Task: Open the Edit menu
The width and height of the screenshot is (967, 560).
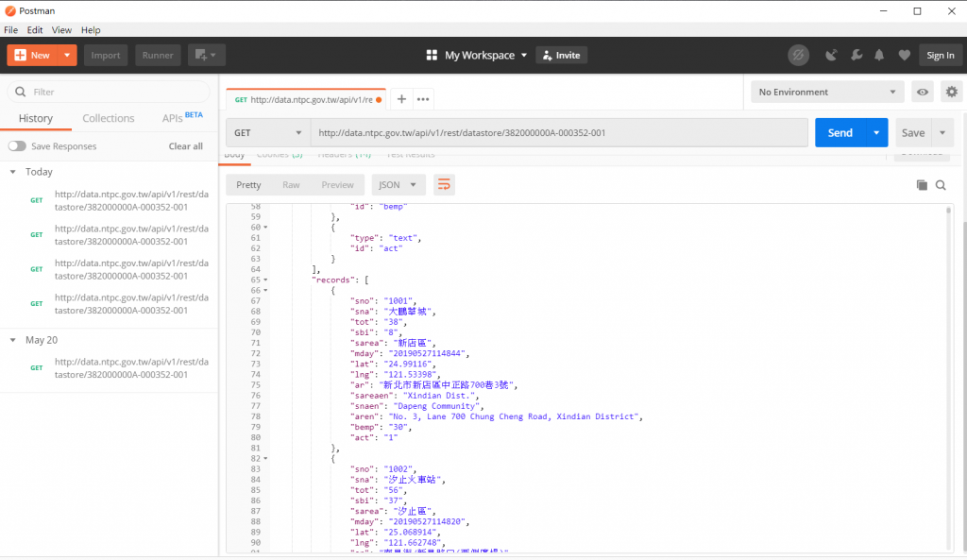Action: (35, 29)
